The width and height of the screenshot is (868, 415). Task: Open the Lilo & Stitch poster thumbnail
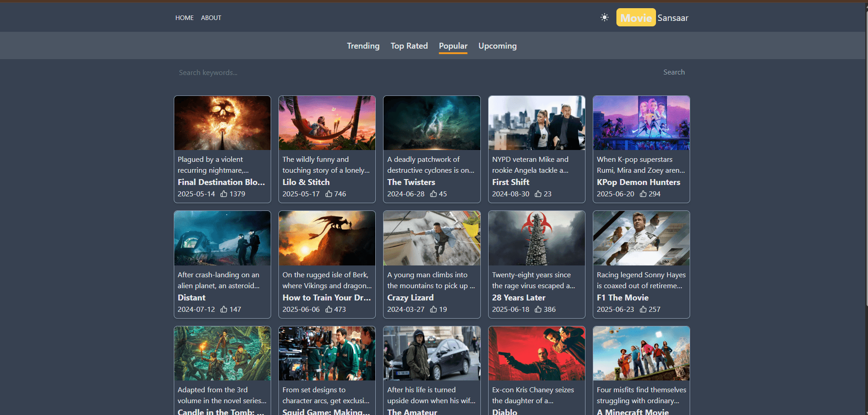tap(327, 123)
